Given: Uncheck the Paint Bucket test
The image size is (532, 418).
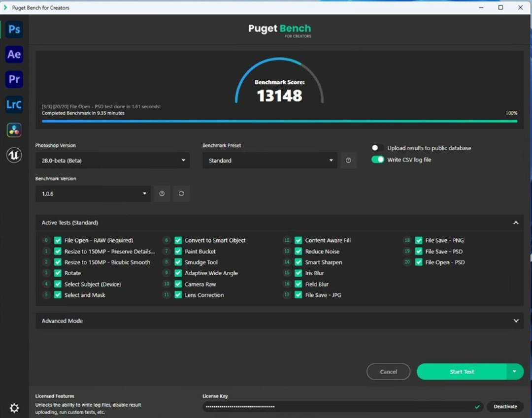Looking at the screenshot, I should click(178, 252).
